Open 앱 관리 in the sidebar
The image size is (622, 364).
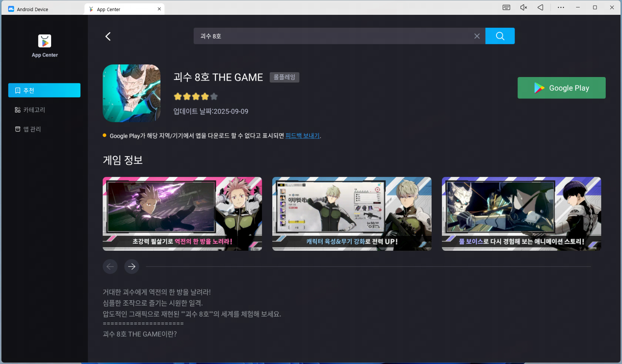click(x=44, y=129)
